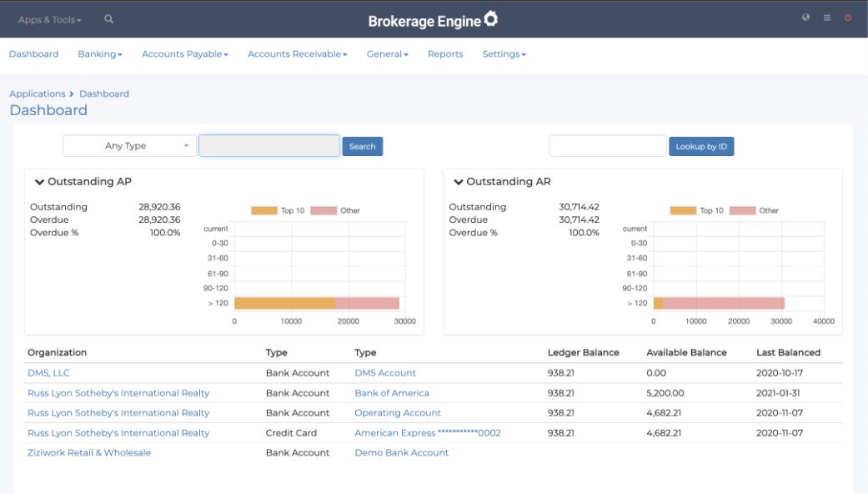This screenshot has height=494, width=868.
Task: Click the 0.00 available balance cell
Action: point(656,373)
